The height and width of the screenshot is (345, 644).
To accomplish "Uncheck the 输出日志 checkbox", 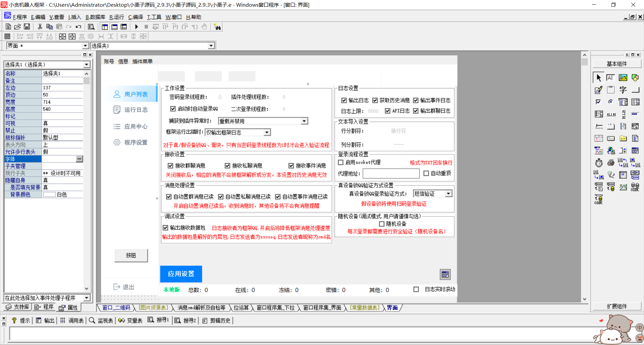I will coord(344,100).
